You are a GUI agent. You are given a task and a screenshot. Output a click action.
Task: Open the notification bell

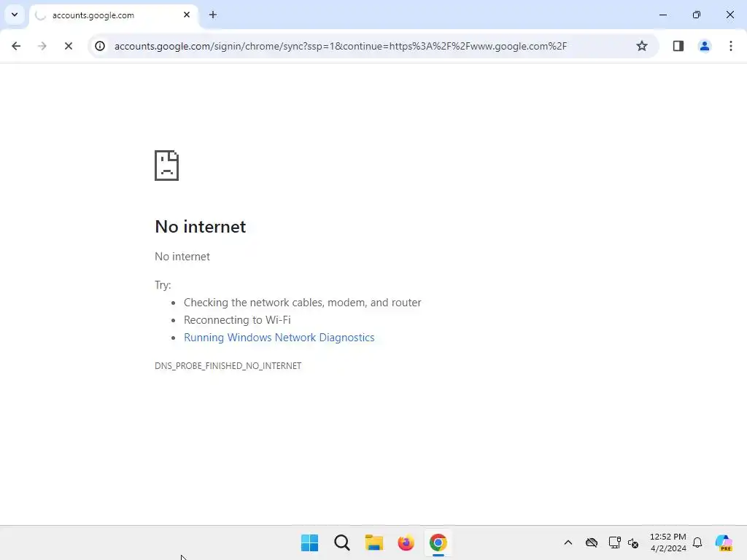[x=697, y=542]
